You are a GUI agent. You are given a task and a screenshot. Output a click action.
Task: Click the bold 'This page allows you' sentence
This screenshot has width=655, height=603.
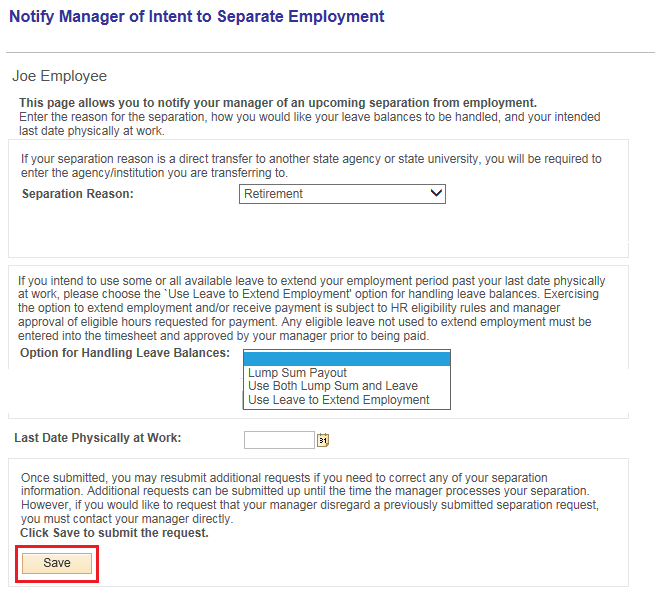tap(278, 103)
